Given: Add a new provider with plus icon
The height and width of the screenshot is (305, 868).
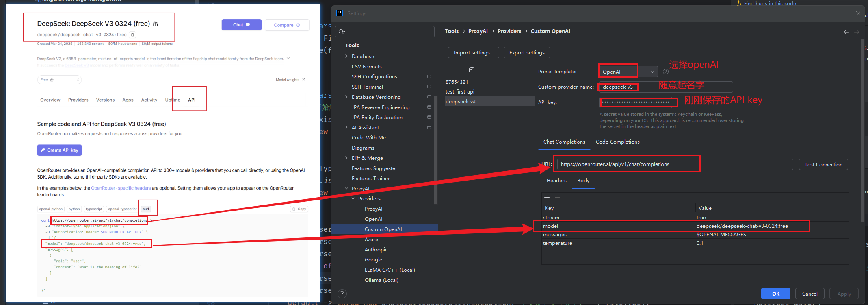Looking at the screenshot, I should pos(450,70).
